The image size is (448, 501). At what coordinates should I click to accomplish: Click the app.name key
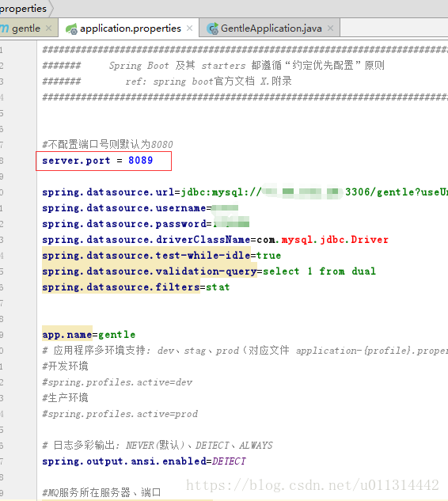tap(67, 335)
